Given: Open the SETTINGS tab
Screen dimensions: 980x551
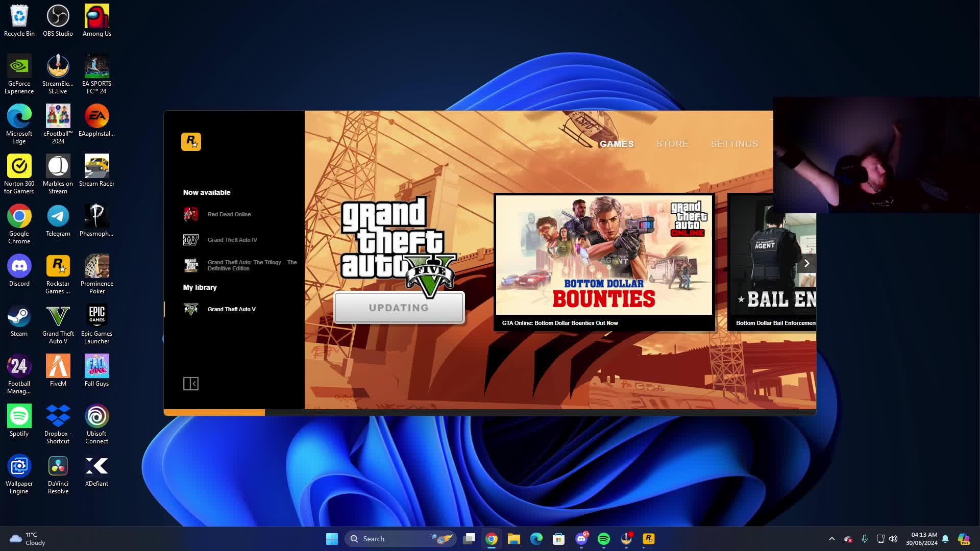Looking at the screenshot, I should tap(734, 144).
